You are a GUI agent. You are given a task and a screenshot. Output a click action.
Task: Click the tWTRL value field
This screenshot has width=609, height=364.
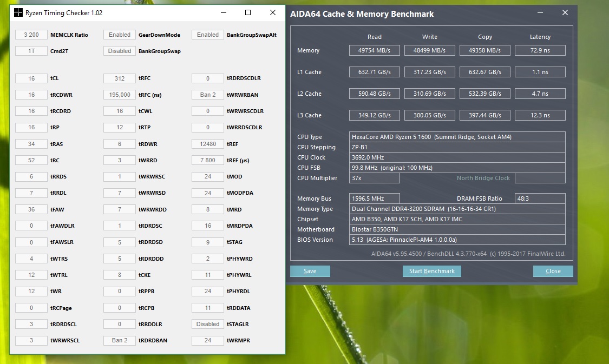pyautogui.click(x=31, y=275)
